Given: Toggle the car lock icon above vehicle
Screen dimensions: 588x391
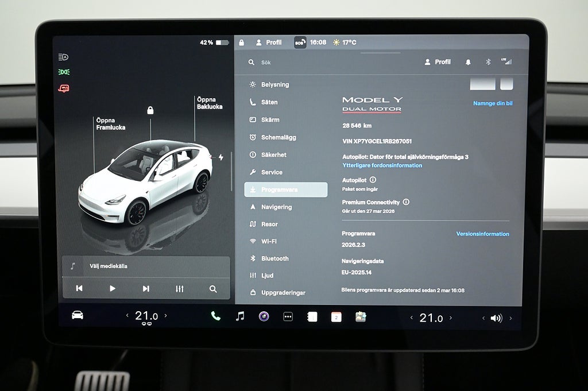Looking at the screenshot, I should (x=150, y=110).
